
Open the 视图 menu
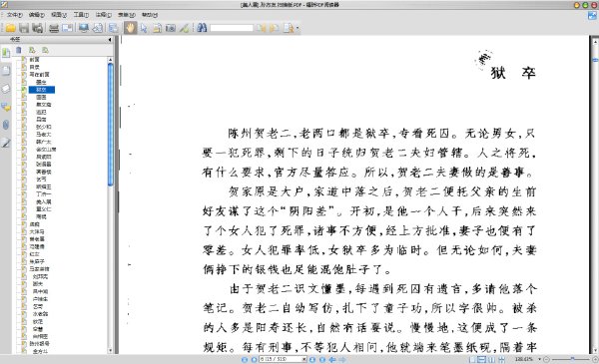point(59,15)
